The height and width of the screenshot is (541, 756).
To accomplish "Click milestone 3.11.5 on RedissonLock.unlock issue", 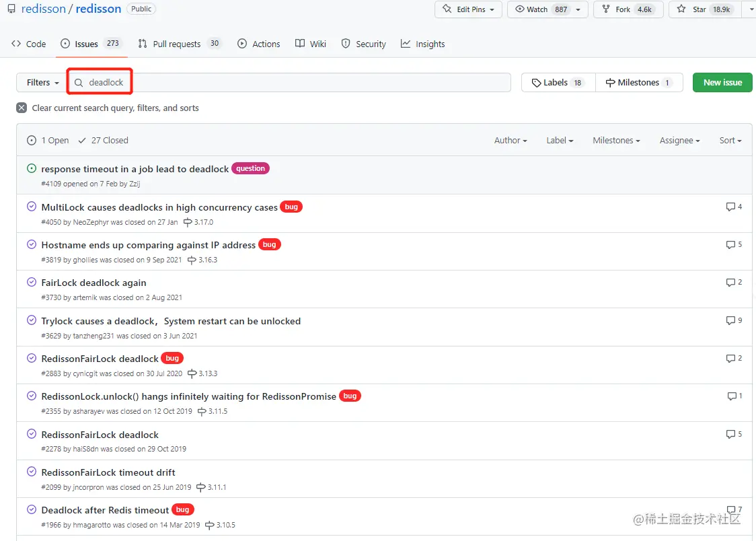I will [x=213, y=411].
